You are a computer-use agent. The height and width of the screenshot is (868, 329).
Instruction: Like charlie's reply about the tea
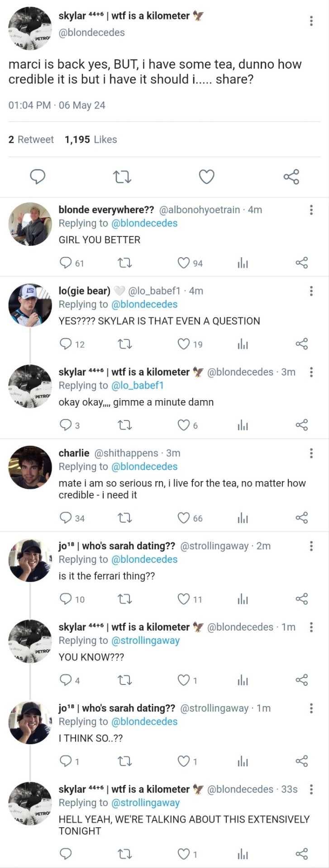coord(184,518)
